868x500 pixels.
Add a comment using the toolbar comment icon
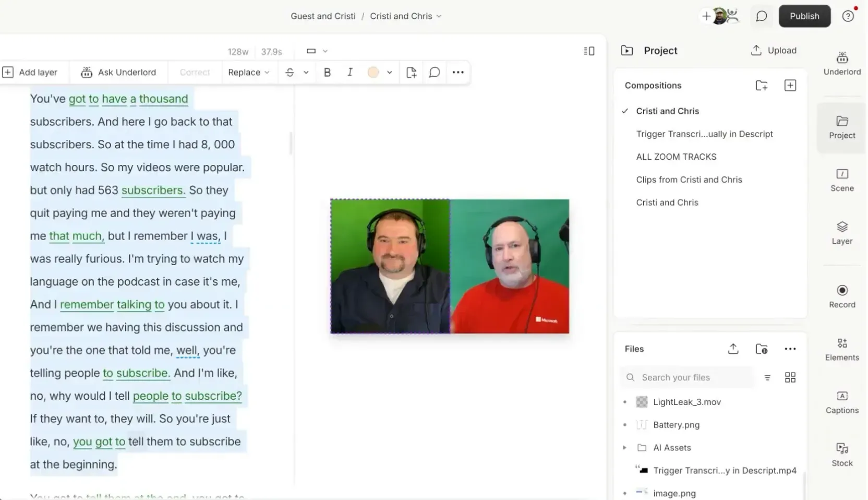434,72
